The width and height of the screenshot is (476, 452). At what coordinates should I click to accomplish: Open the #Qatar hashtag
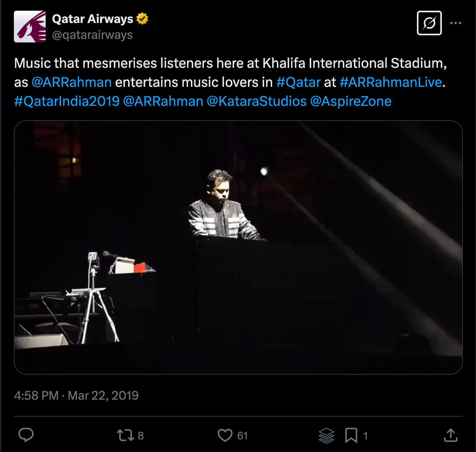298,82
